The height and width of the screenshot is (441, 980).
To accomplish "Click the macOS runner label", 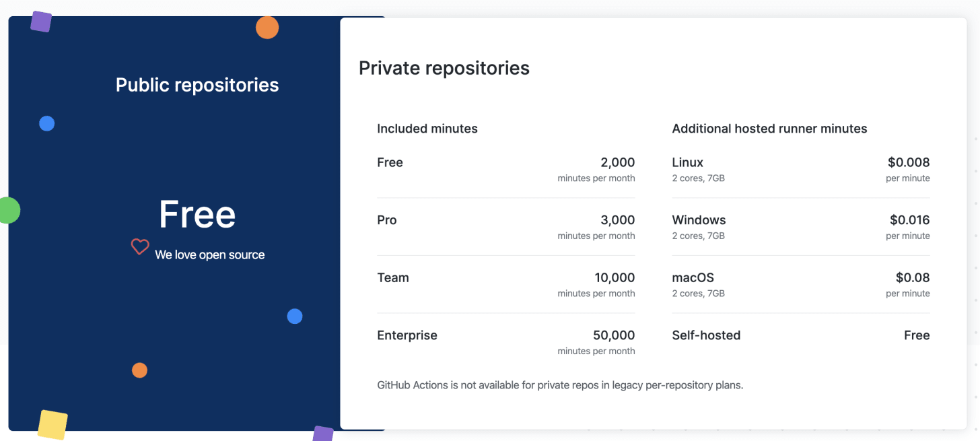I will pyautogui.click(x=693, y=277).
